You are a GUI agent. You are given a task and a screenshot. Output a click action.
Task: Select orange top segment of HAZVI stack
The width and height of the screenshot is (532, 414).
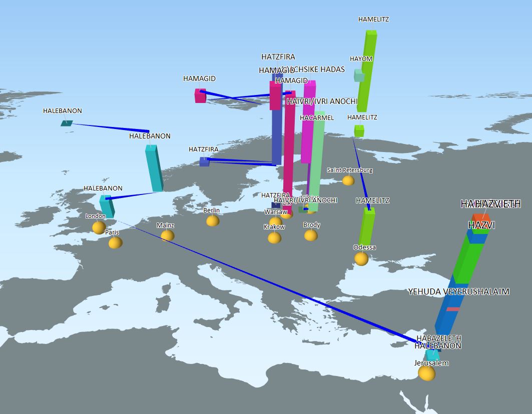(x=481, y=219)
